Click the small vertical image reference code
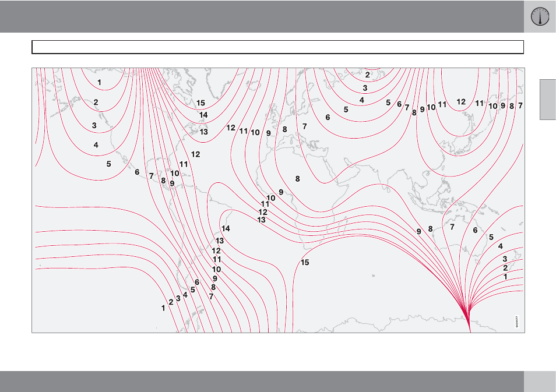 pyautogui.click(x=516, y=322)
